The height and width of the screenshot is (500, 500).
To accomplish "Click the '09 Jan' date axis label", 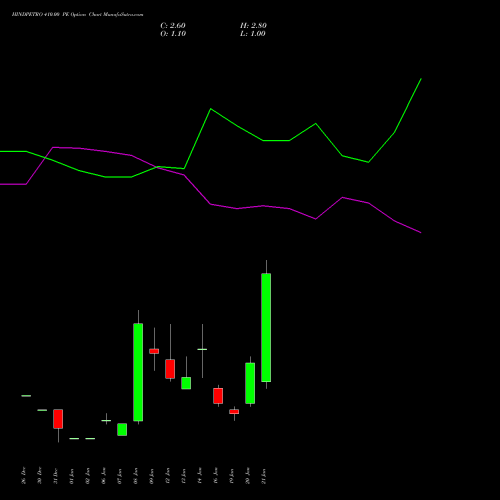I will tap(152, 476).
